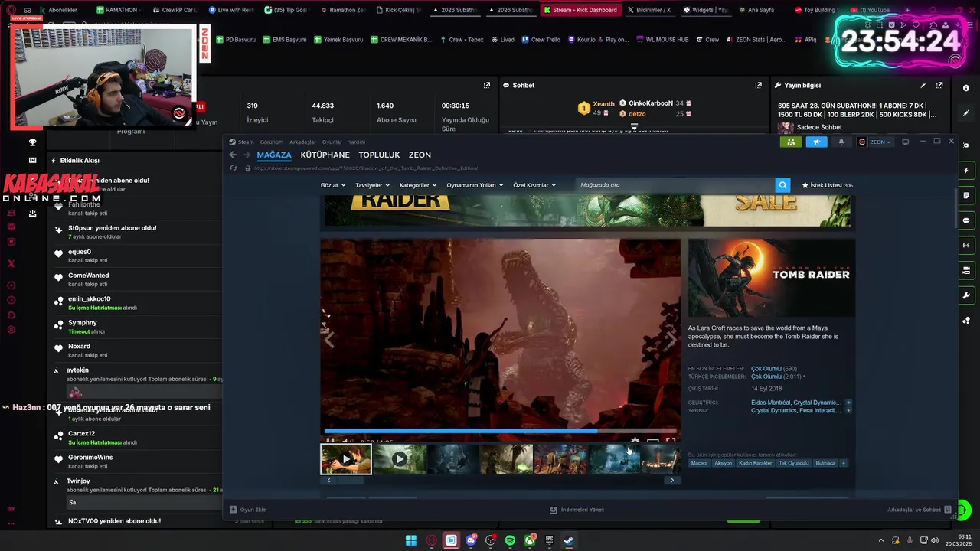Go back with Steam's left arrow
The width and height of the screenshot is (980, 551).
[233, 155]
